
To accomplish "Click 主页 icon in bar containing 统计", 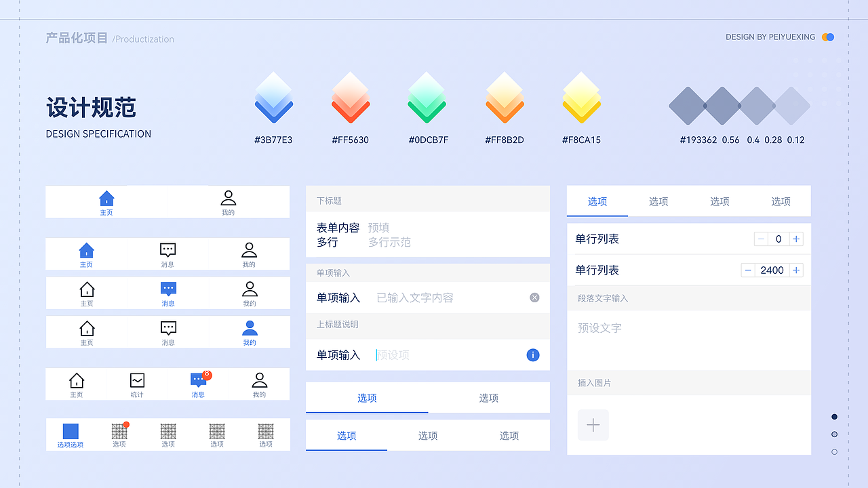I will (77, 380).
